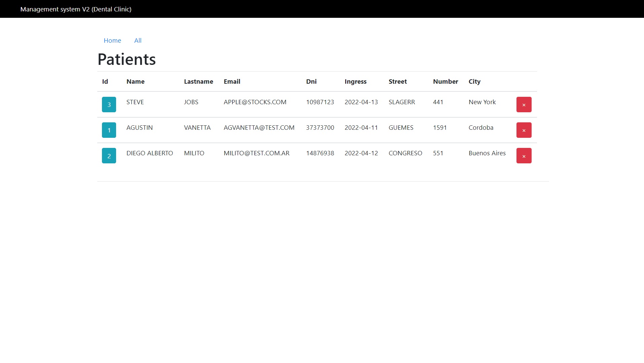Screen dimensions: 644x363
Task: Click street GUEMES
Action: tap(401, 127)
